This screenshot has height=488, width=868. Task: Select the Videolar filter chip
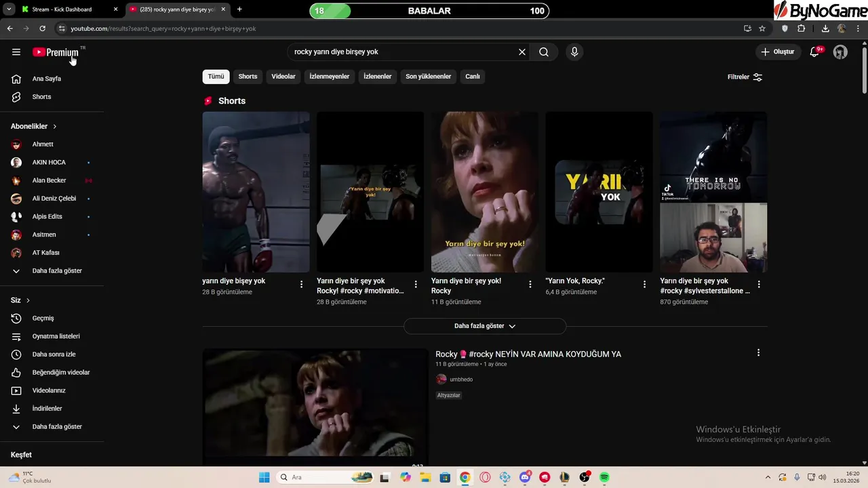click(x=283, y=77)
